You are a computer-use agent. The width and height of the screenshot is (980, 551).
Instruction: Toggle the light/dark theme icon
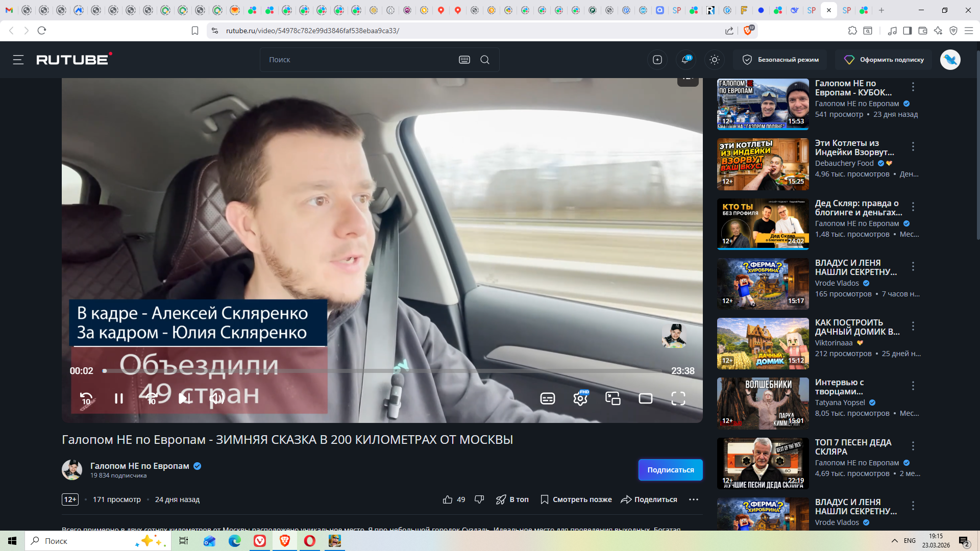[x=715, y=60]
